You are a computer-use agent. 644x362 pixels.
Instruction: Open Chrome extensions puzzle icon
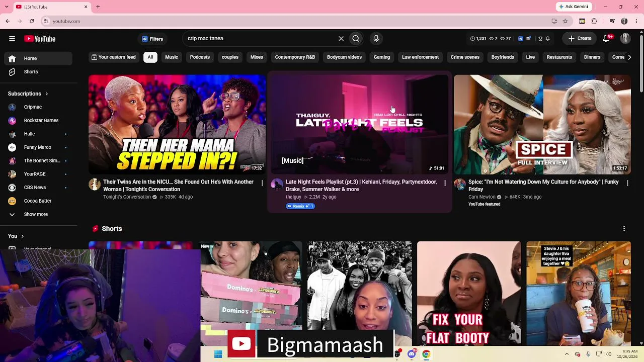click(x=594, y=21)
